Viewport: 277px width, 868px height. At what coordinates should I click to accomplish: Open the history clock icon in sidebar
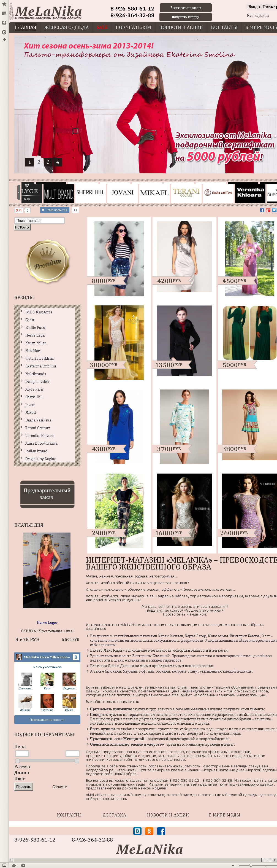4,32
